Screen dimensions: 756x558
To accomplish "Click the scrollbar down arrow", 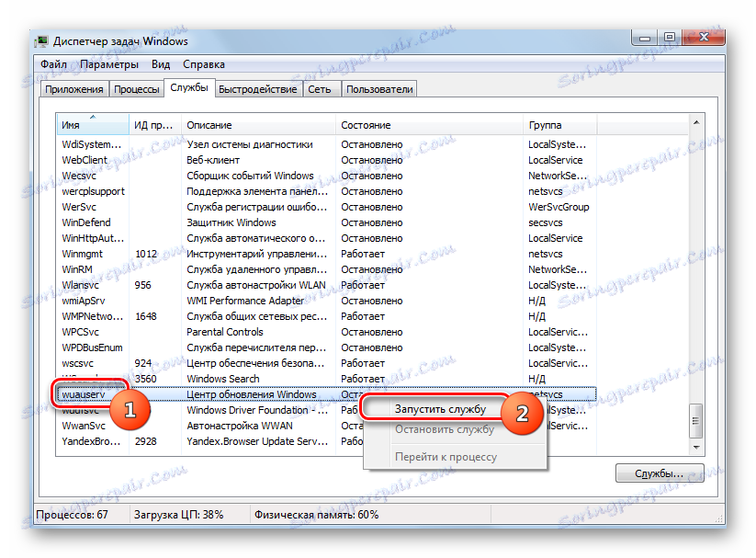I will (x=696, y=447).
